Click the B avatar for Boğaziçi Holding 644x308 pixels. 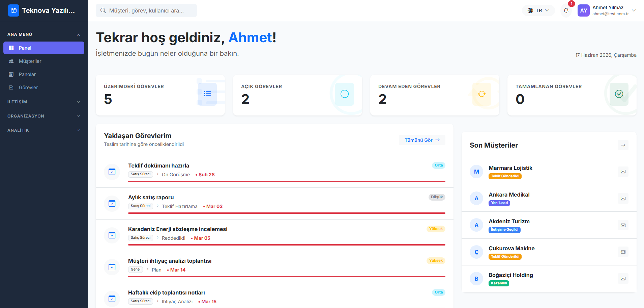click(x=476, y=279)
